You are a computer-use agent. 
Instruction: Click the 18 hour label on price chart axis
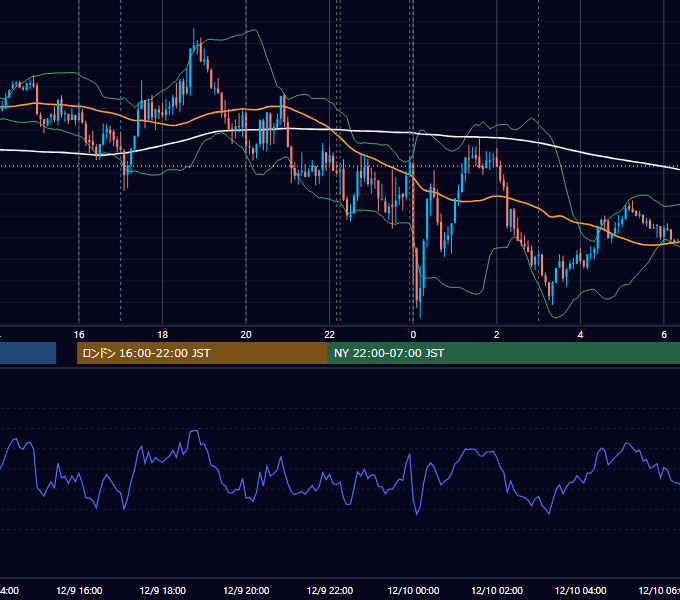coord(163,334)
